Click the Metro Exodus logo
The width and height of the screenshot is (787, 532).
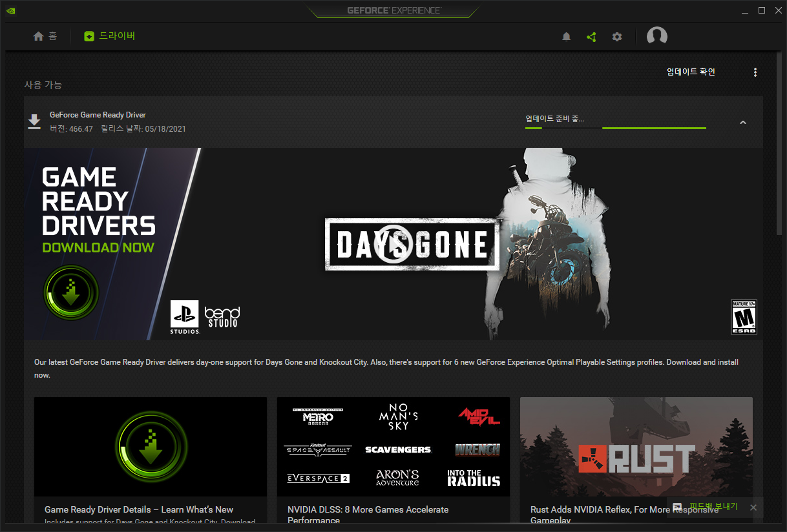pos(318,416)
